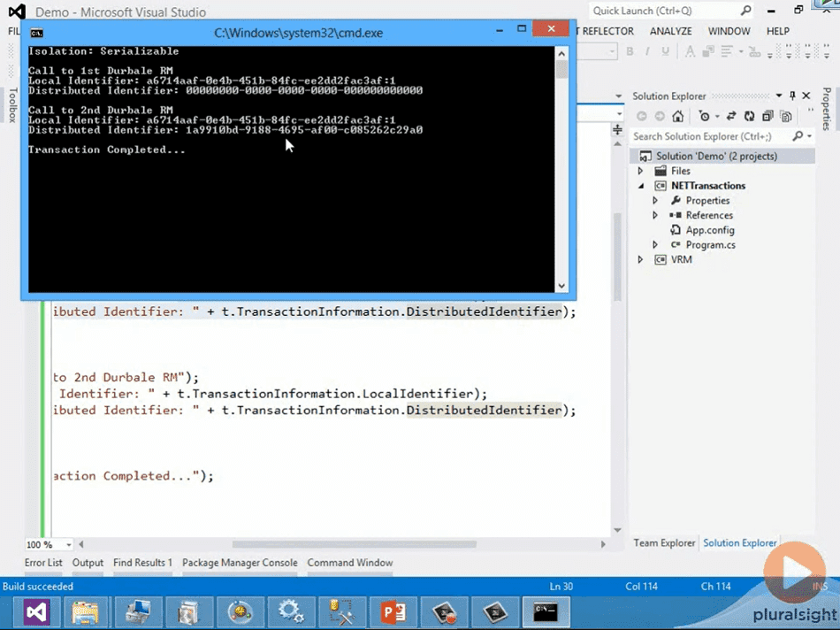
Task: Open dropdown arrow next to pending changes filter
Action: pyautogui.click(x=717, y=116)
